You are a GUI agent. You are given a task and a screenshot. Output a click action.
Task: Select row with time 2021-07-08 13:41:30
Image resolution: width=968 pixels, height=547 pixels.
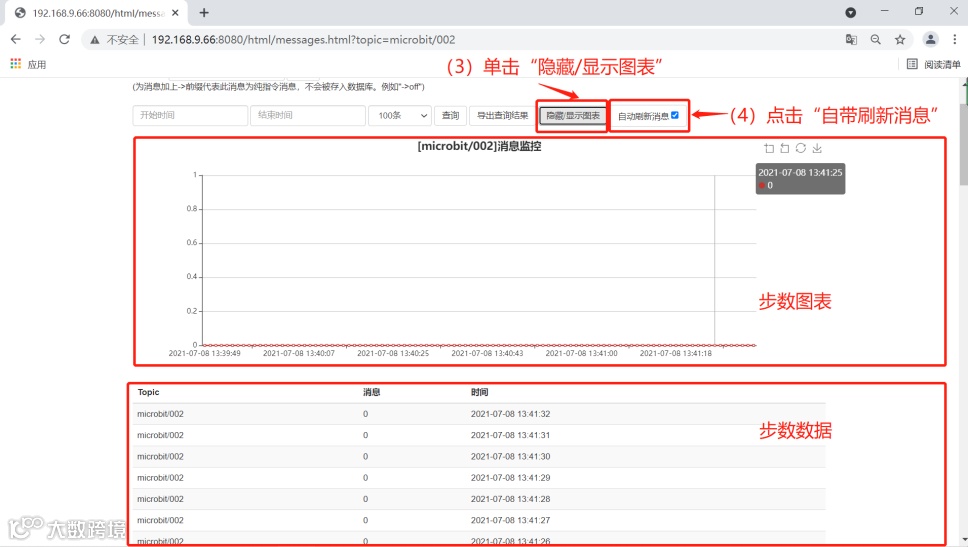coord(479,456)
